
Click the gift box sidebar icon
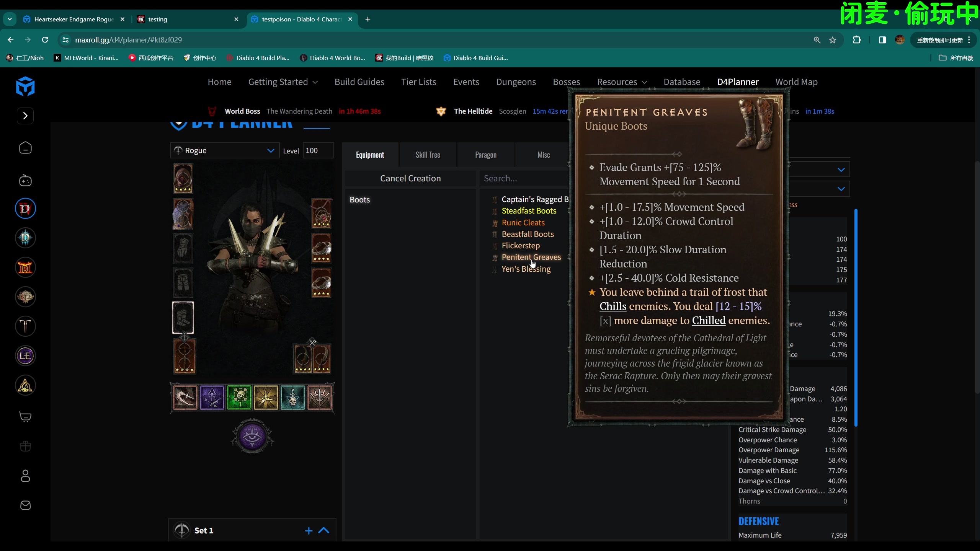(25, 446)
